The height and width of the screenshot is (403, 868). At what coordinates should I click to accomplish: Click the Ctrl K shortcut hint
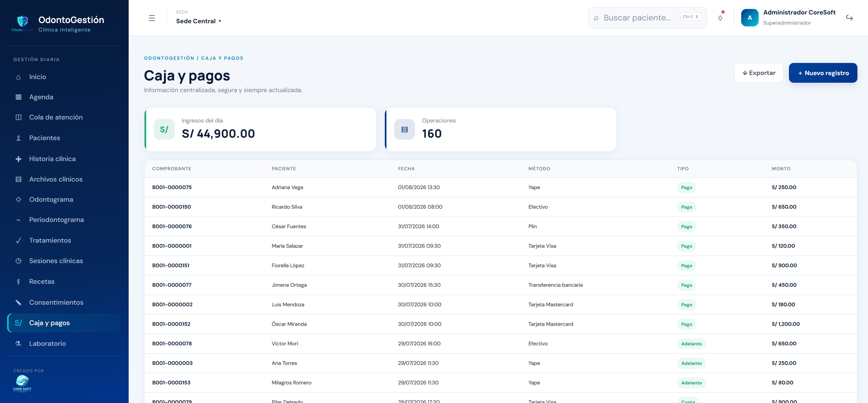point(690,17)
